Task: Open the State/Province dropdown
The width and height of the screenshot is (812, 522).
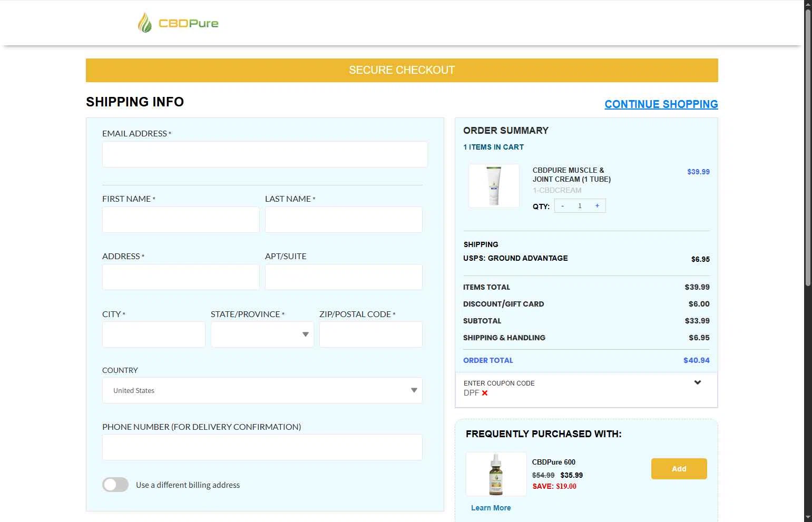Action: (262, 334)
